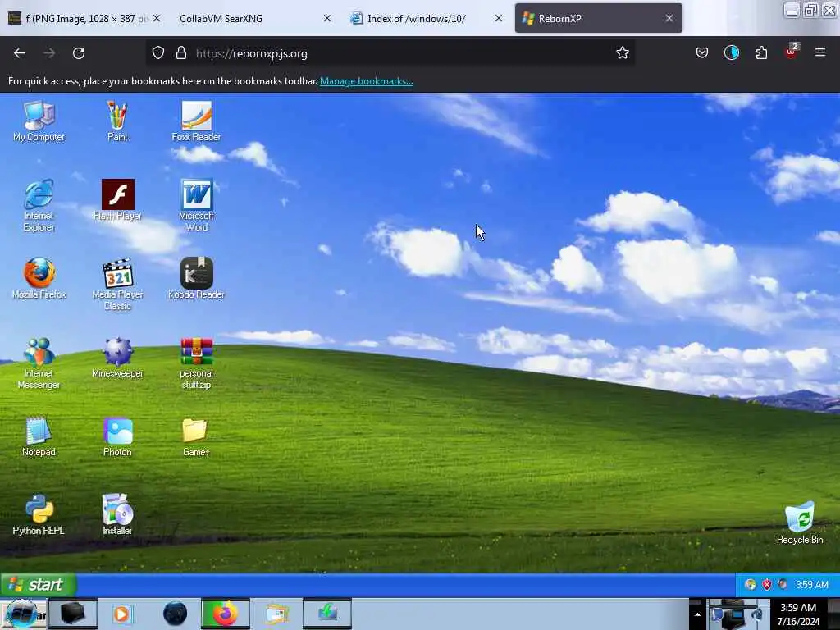Open the Games folder
This screenshot has height=630, width=840.
tap(196, 436)
